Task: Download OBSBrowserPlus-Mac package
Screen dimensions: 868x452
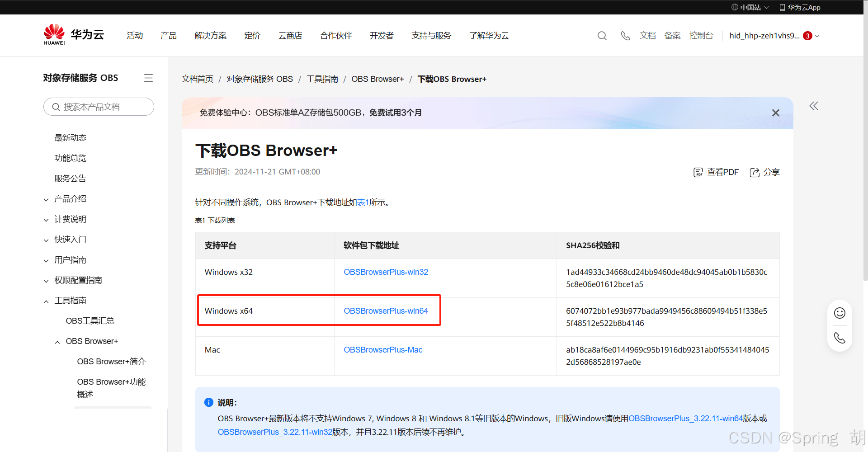Action: [383, 350]
